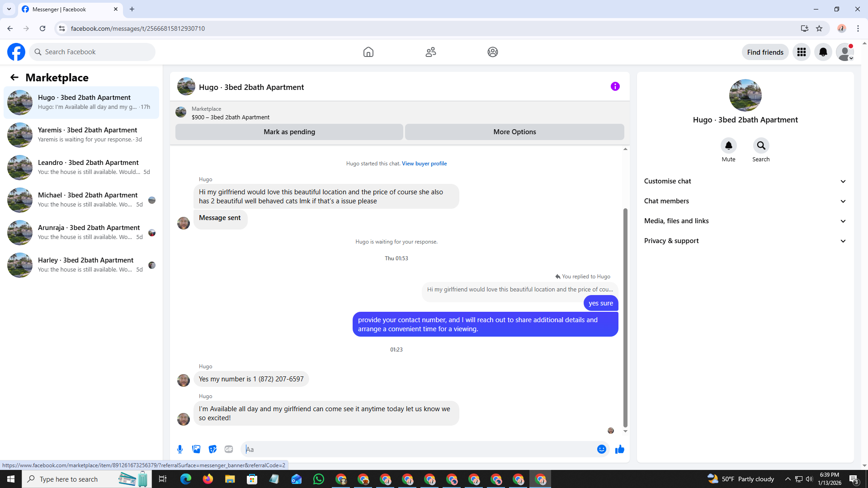Open the purple conversation information icon
The image size is (868, 488).
615,86
